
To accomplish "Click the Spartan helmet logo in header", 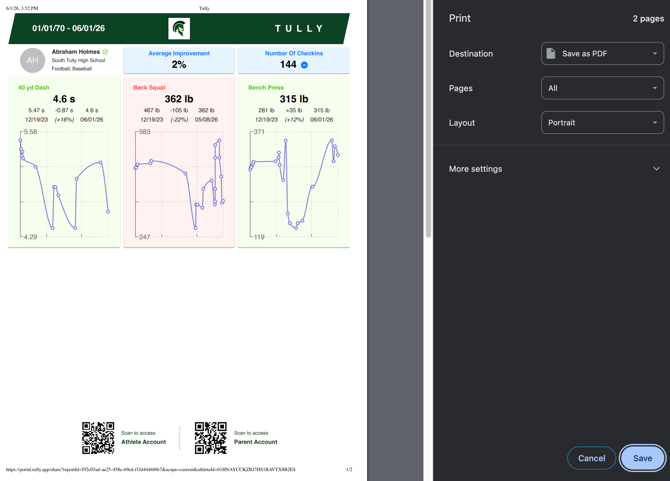I will [179, 29].
